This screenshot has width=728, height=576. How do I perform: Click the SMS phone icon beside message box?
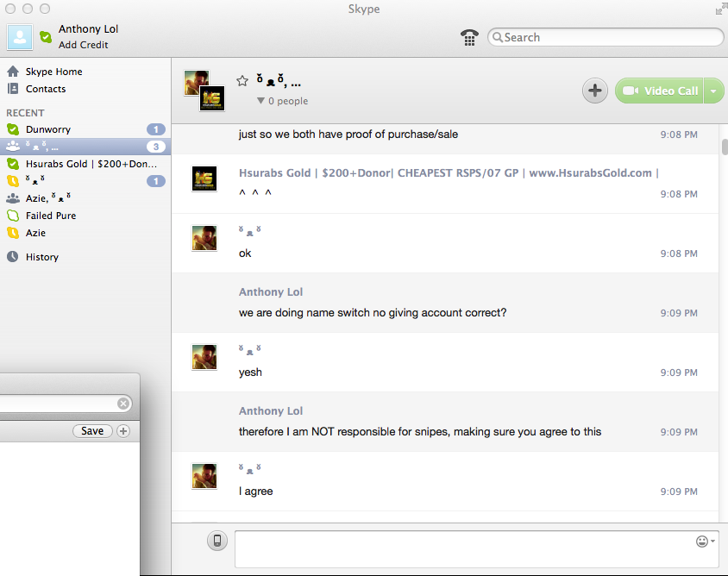pyautogui.click(x=217, y=541)
